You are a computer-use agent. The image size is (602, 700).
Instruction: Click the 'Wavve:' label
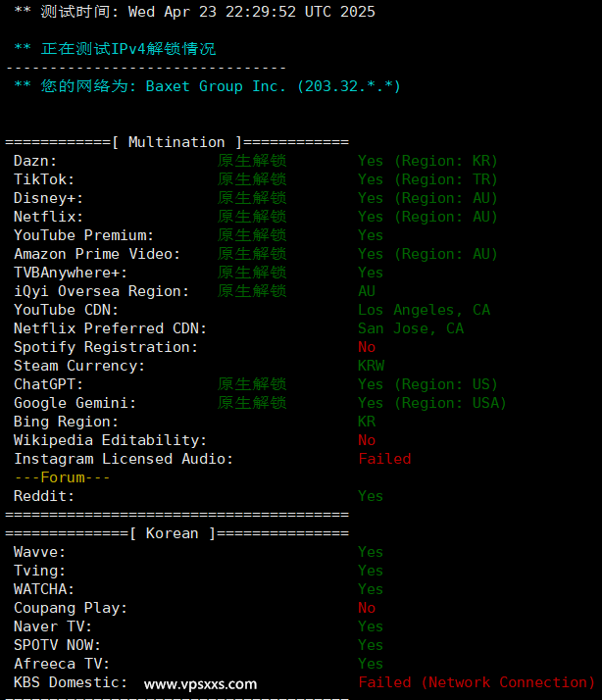[39, 552]
